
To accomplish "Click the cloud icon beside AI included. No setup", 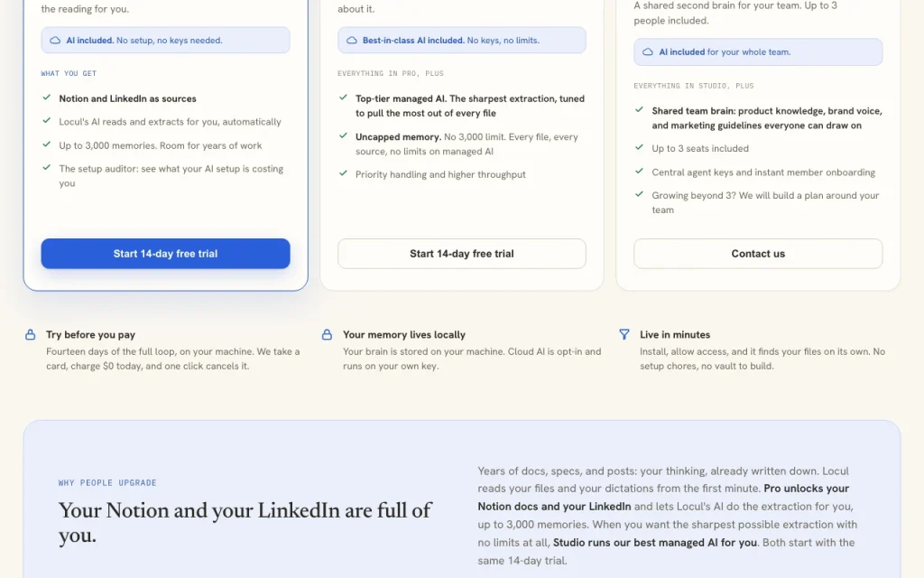I will click(x=55, y=41).
